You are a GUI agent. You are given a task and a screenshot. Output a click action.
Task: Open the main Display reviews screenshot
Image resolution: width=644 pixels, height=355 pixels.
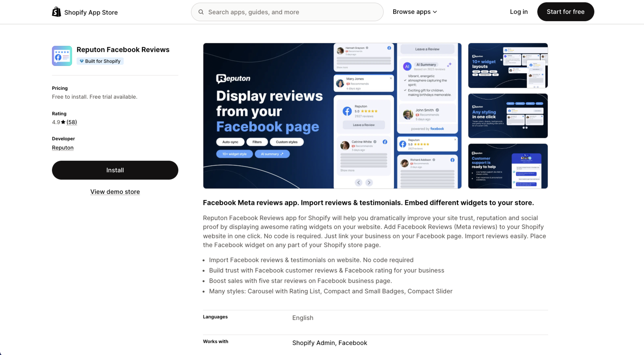pyautogui.click(x=332, y=116)
